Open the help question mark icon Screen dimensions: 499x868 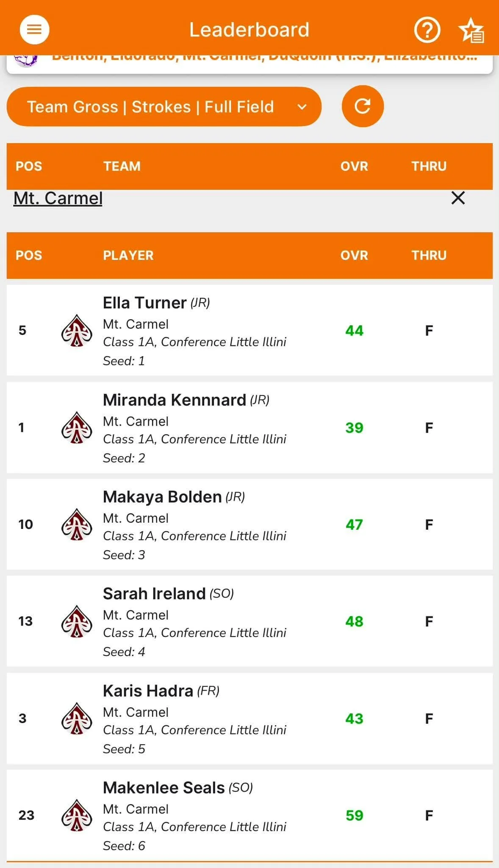point(427,30)
